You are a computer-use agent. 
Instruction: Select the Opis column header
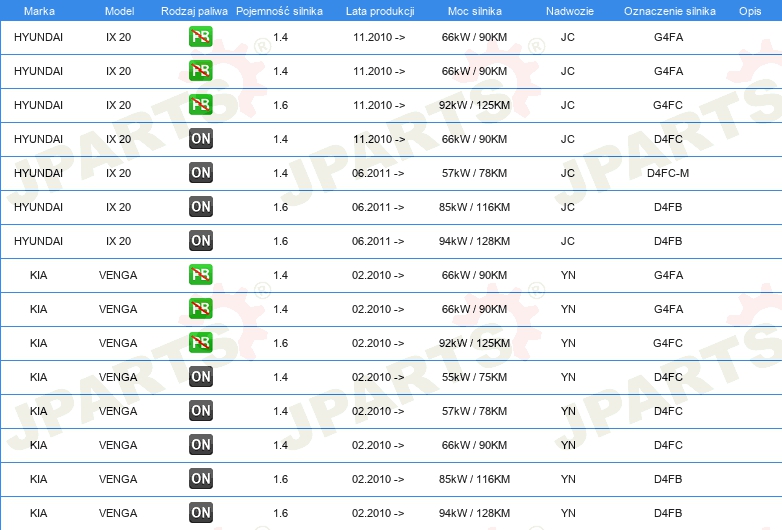[x=749, y=10]
